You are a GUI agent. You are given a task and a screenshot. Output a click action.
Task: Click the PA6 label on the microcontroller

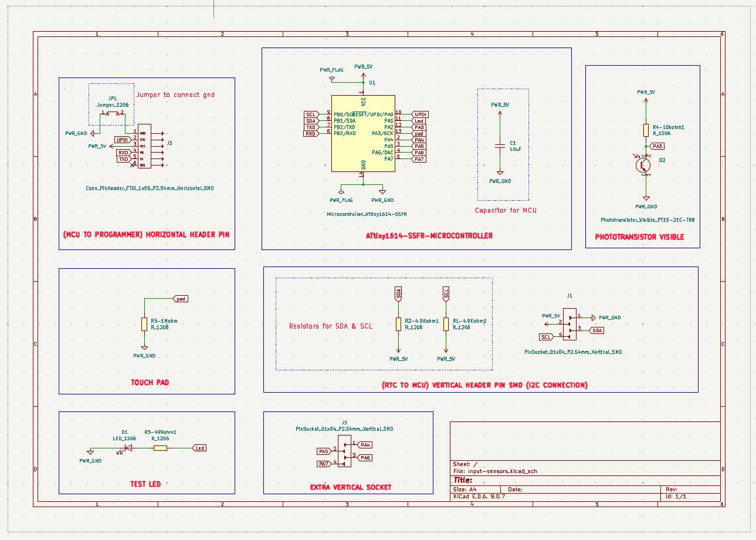(418, 153)
